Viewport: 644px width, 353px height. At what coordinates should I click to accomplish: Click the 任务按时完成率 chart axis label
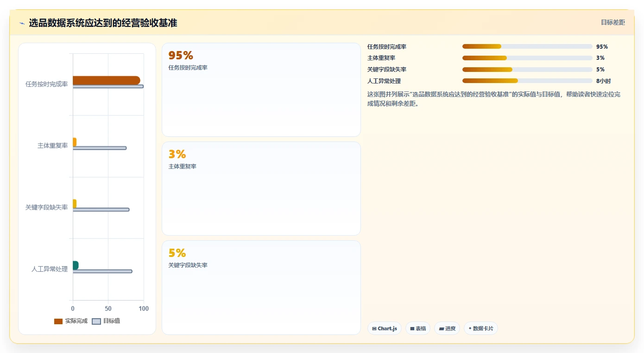(x=47, y=84)
